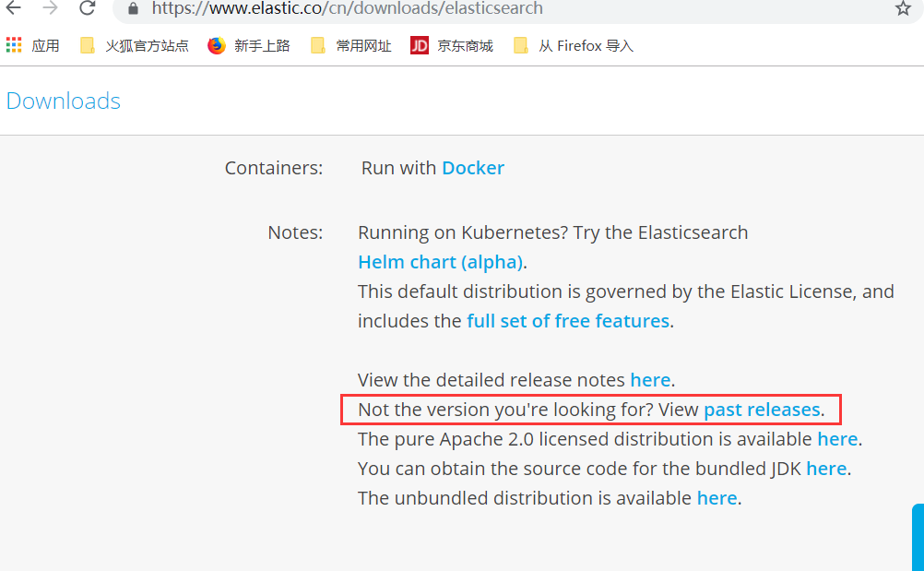Open detailed release notes 'here' link
The height and width of the screenshot is (571, 924).
(650, 379)
